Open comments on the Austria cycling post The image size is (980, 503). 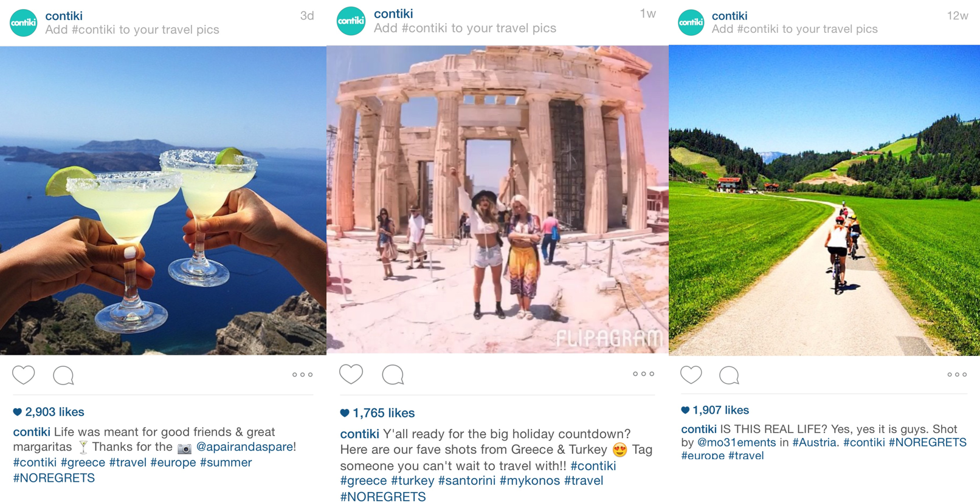point(729,375)
